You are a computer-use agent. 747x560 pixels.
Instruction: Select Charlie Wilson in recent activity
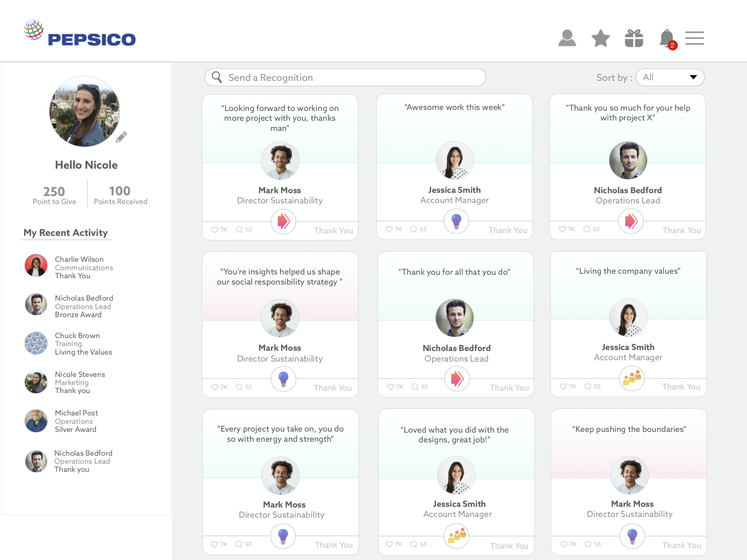click(x=79, y=259)
